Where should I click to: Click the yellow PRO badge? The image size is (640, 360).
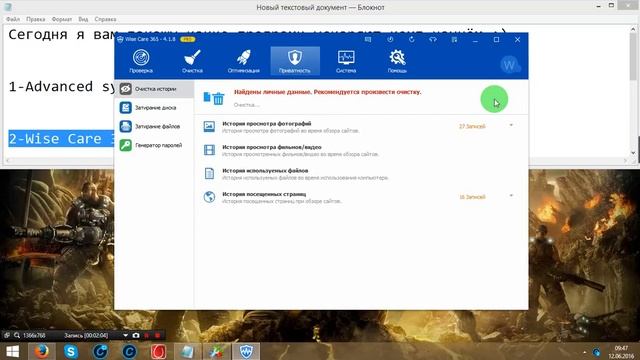(188, 39)
